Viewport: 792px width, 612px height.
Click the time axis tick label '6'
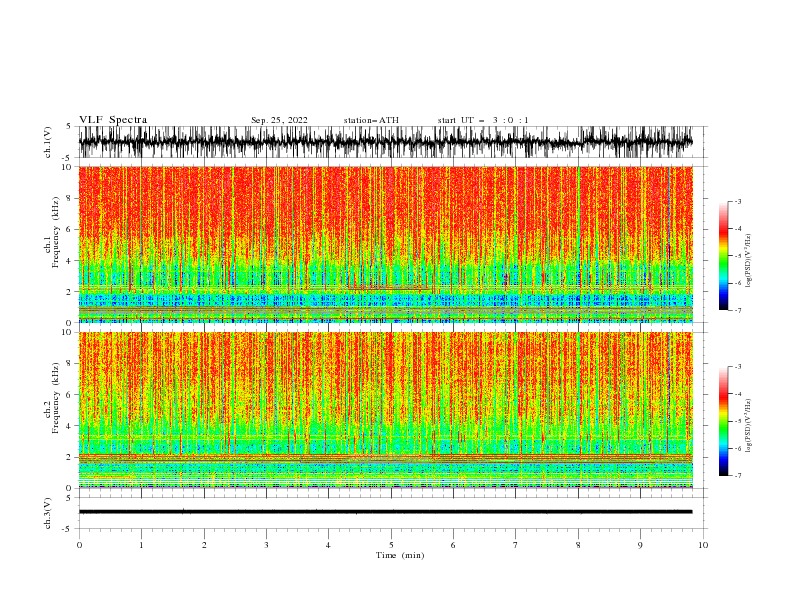tap(453, 545)
